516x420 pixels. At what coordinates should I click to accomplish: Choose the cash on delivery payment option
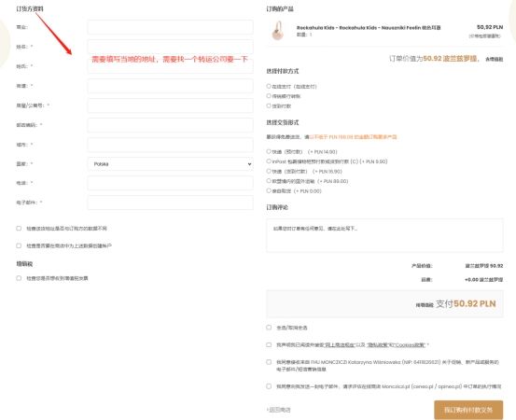(x=269, y=105)
